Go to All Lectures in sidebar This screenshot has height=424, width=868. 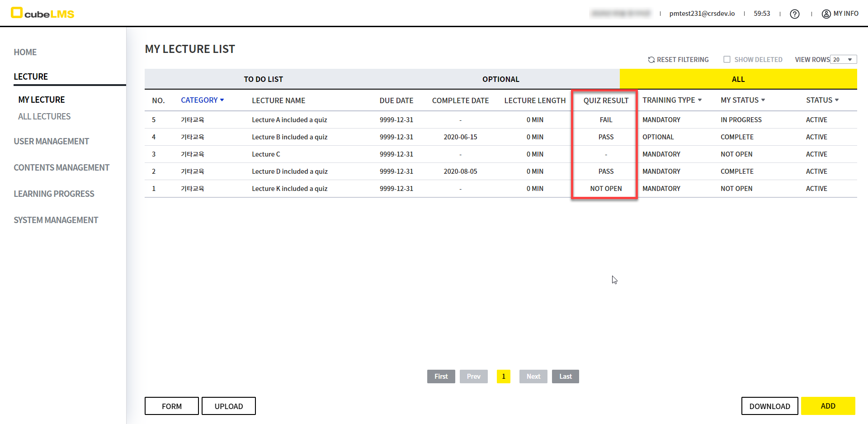click(44, 116)
